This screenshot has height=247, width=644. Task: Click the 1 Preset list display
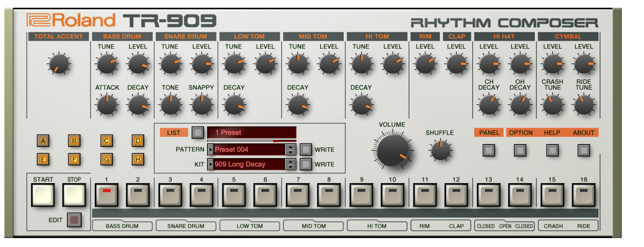pyautogui.click(x=252, y=132)
